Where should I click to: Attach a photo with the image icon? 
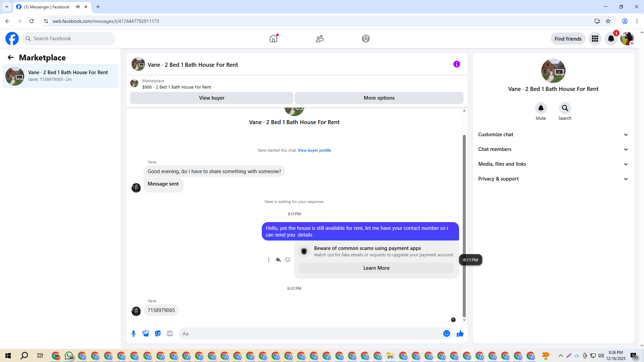(x=146, y=333)
